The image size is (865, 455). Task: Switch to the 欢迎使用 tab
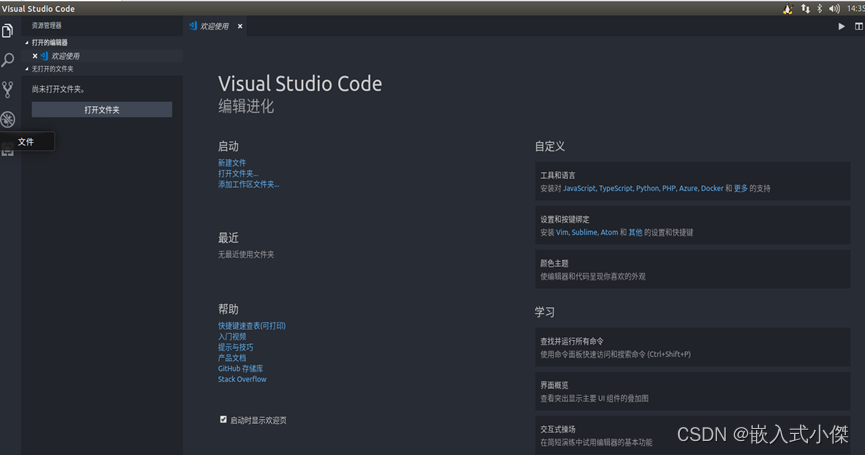pos(214,26)
